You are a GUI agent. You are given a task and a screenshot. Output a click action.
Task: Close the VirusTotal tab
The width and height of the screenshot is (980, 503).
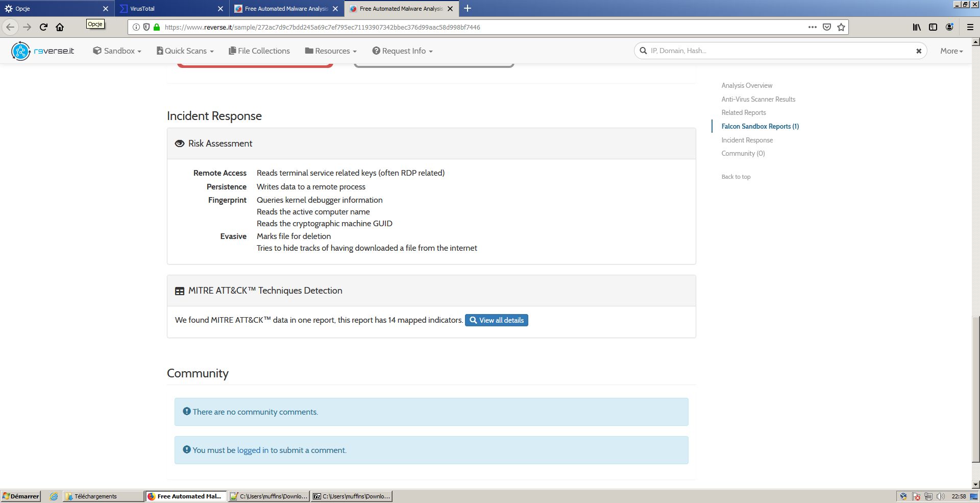220,9
